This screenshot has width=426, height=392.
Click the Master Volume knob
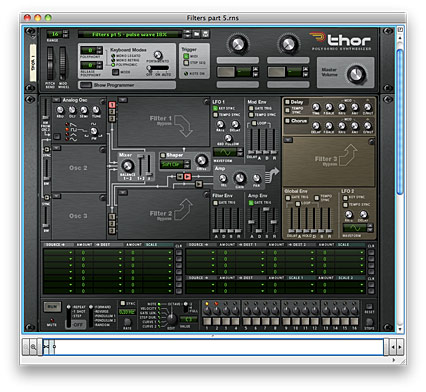click(356, 74)
